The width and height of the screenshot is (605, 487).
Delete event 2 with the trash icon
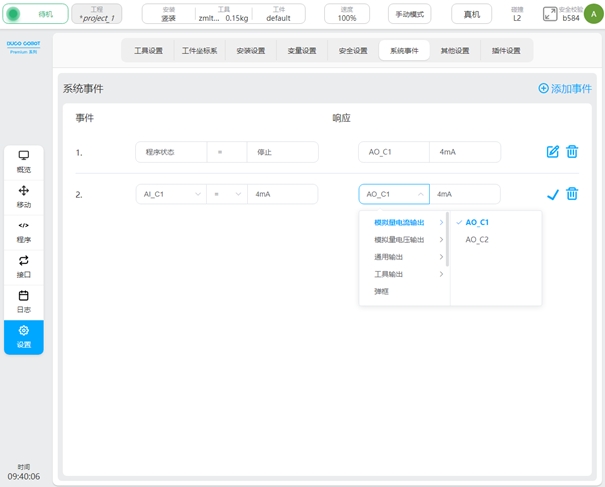click(572, 194)
